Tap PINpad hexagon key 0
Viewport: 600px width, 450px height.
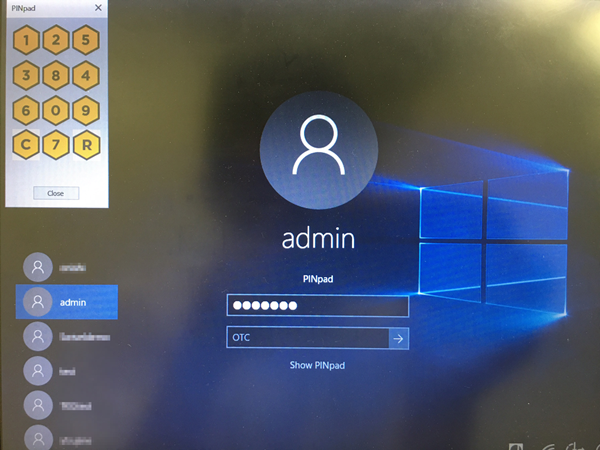click(x=56, y=110)
